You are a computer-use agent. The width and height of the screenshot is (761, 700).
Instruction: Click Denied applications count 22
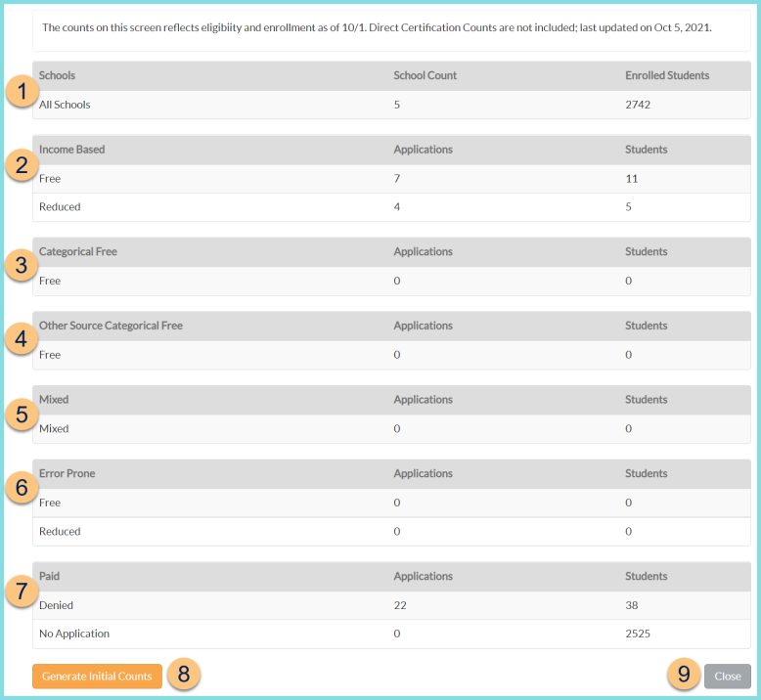click(x=400, y=605)
